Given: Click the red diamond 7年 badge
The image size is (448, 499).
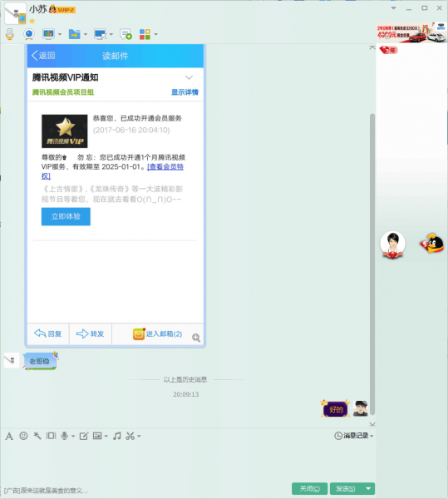Looking at the screenshot, I should pos(388,50).
